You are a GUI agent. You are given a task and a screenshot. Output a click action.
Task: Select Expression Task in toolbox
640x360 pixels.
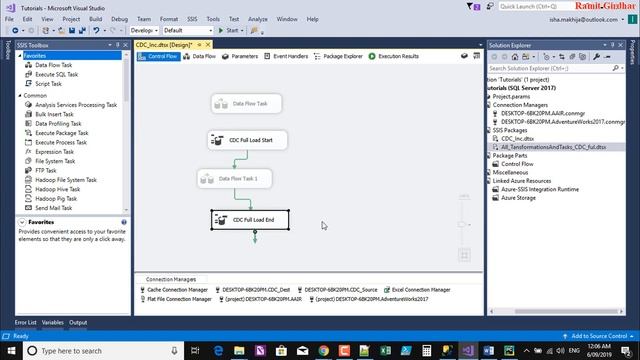[x=54, y=152]
